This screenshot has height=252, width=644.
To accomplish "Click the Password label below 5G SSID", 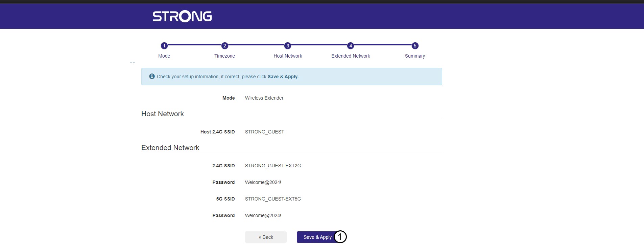I will [223, 215].
